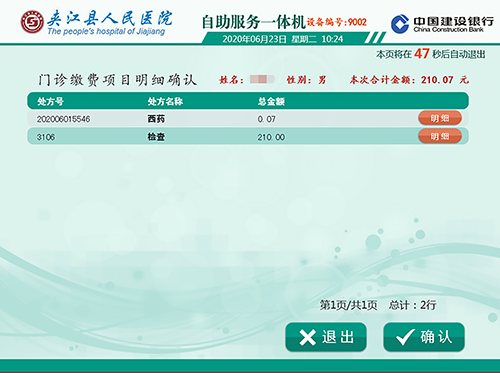Confirm payment with the 确认 button
The height and width of the screenshot is (373, 500).
(424, 337)
